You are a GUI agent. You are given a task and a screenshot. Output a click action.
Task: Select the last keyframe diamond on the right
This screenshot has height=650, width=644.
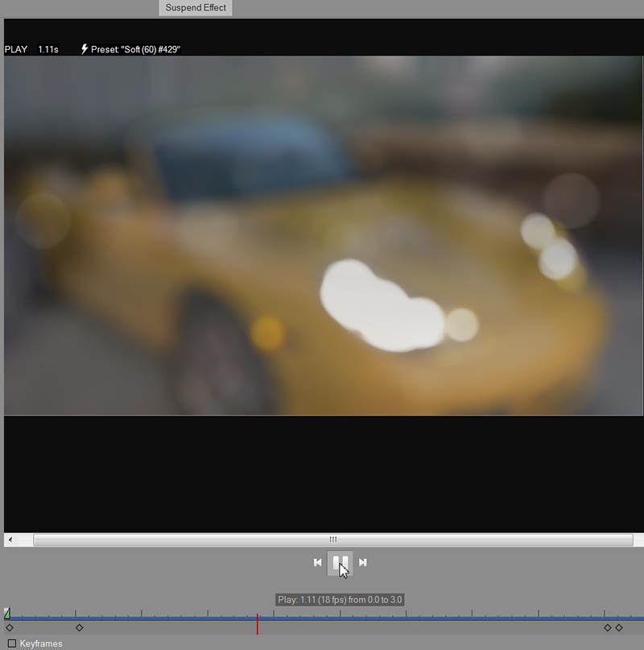(619, 627)
